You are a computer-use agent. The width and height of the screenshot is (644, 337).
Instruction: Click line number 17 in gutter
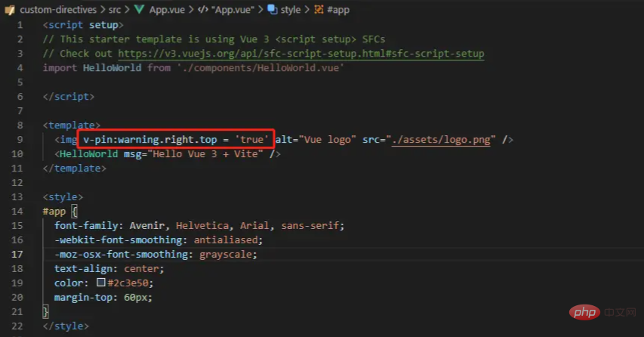click(17, 255)
